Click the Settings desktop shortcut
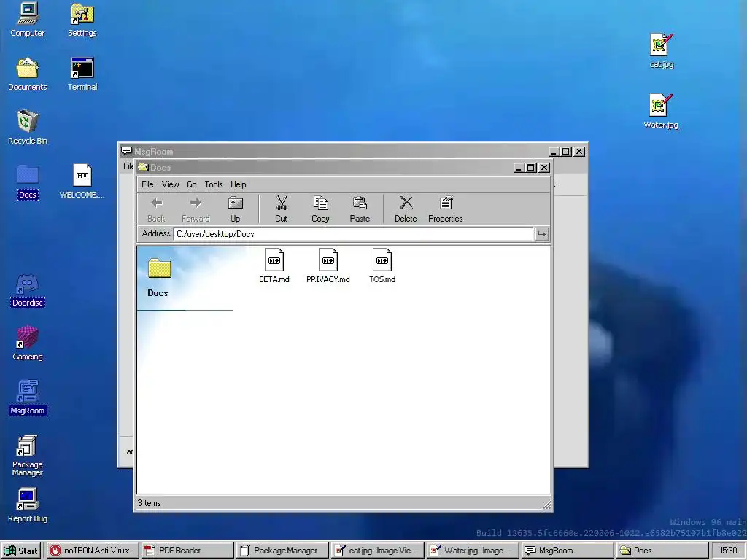The image size is (747, 560). coord(82,20)
